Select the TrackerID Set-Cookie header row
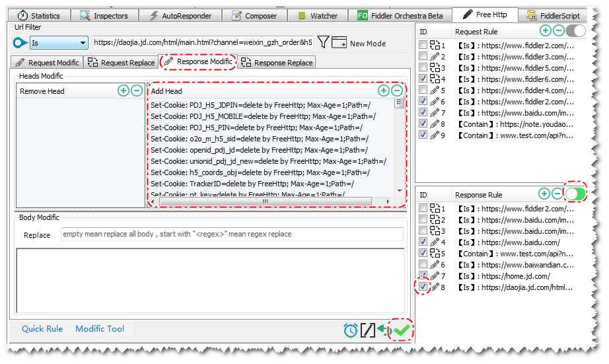 [252, 184]
